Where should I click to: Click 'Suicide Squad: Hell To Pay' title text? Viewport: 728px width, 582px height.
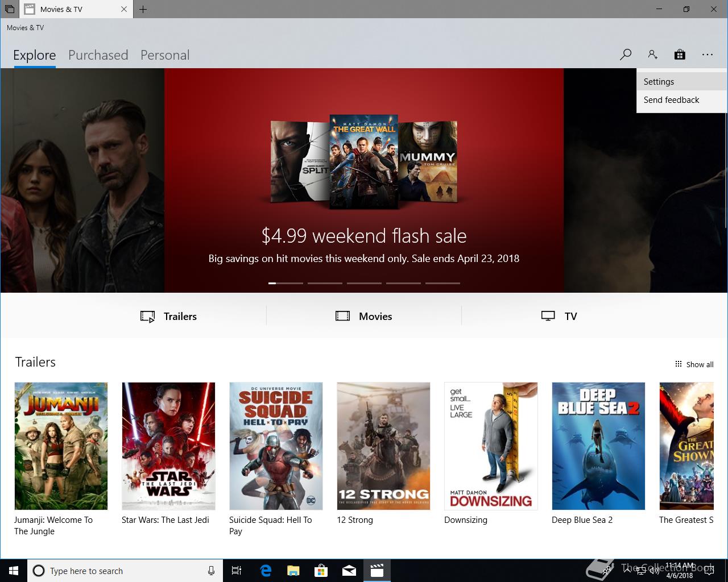click(271, 526)
